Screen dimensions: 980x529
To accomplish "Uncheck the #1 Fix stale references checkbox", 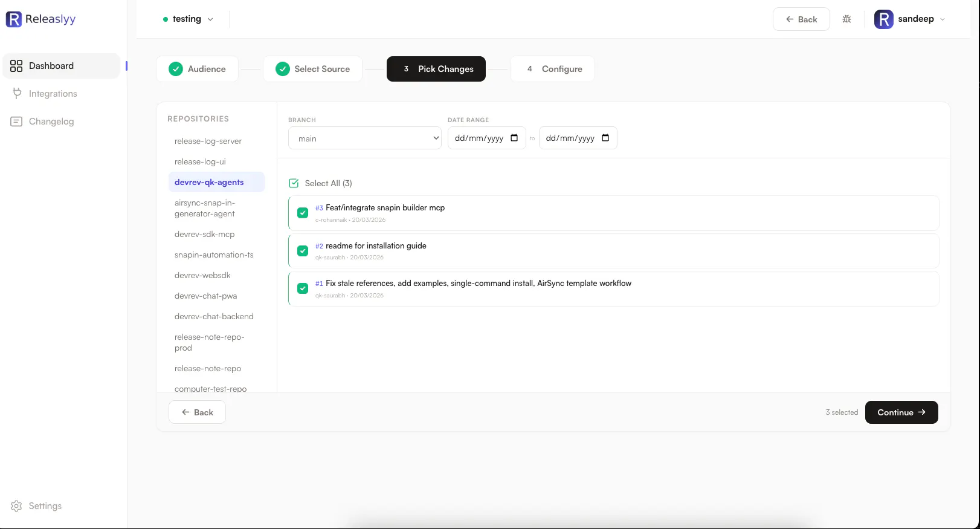I will 303,288.
